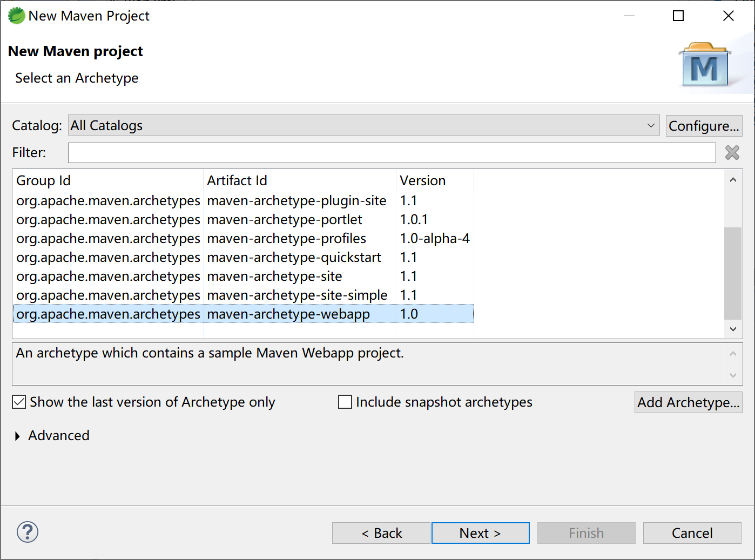Expand the Advanced section
755x560 pixels.
point(17,436)
